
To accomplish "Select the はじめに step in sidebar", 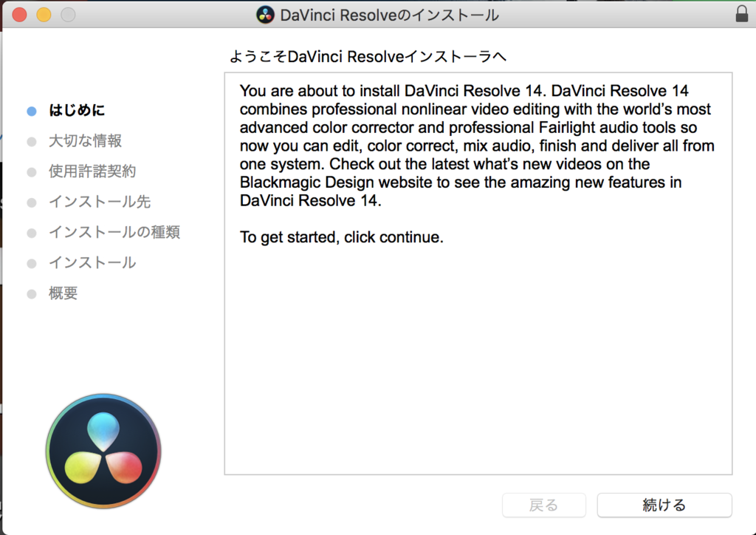I will coord(77,111).
